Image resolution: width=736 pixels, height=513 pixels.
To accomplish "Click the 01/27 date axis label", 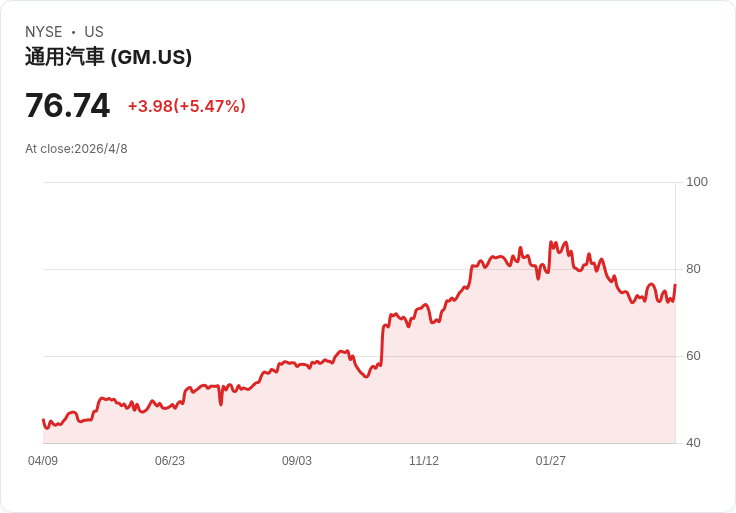I will 551,461.
